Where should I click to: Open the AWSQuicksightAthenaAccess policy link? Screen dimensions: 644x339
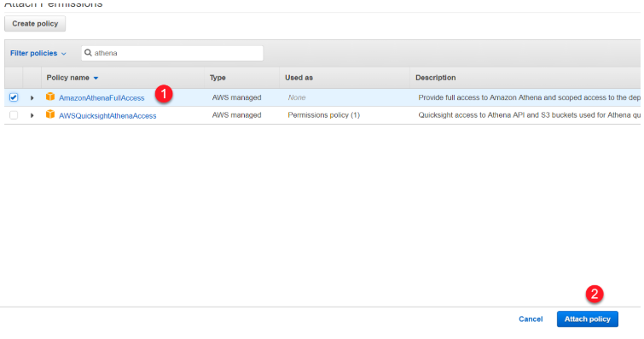107,115
